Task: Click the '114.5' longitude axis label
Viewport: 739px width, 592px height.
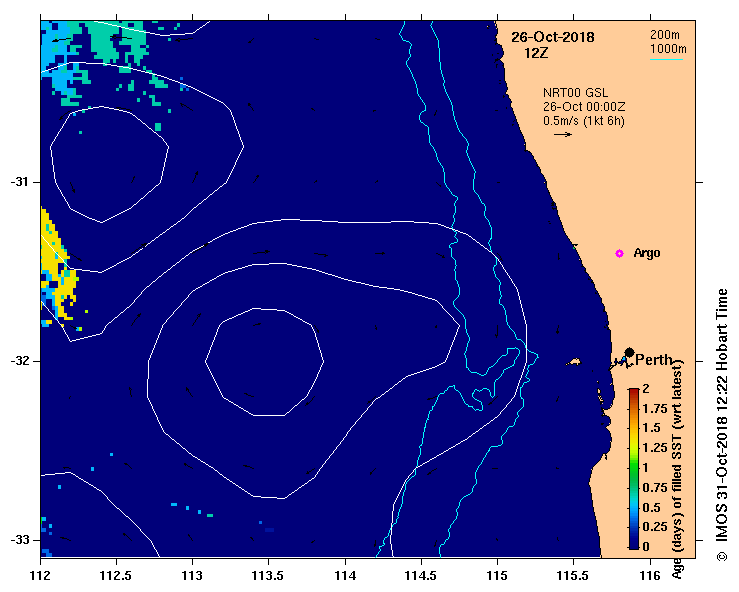Action: [421, 576]
